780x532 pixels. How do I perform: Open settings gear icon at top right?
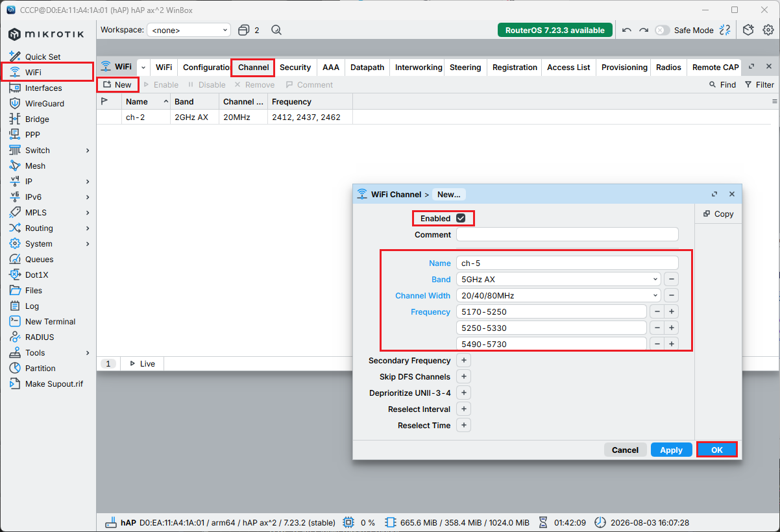click(768, 30)
